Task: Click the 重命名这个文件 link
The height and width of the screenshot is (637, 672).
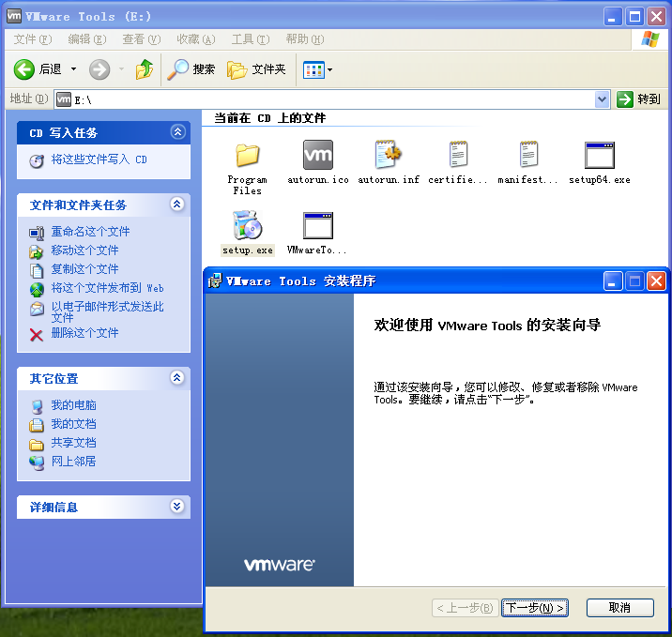Action: (90, 232)
